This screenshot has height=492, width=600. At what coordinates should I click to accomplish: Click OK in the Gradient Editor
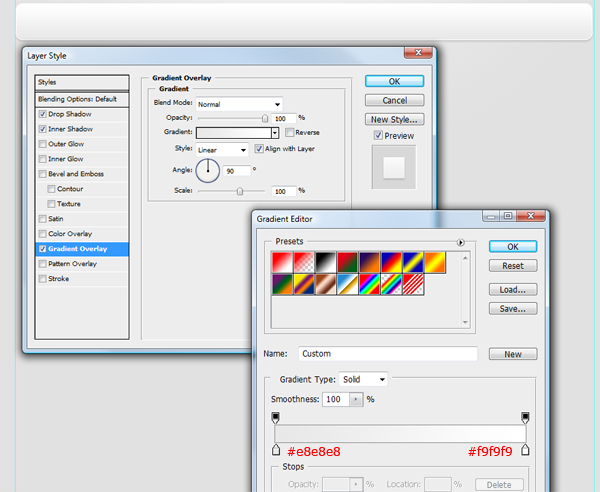513,247
